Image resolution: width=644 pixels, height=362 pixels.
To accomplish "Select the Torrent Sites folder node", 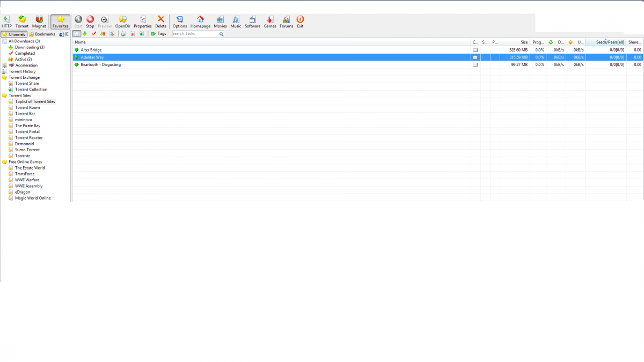I will 19,95.
